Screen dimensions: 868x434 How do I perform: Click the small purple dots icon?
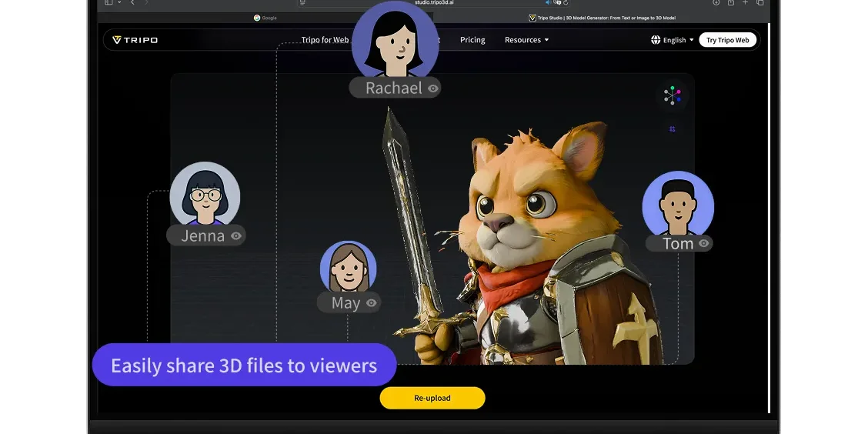[672, 129]
